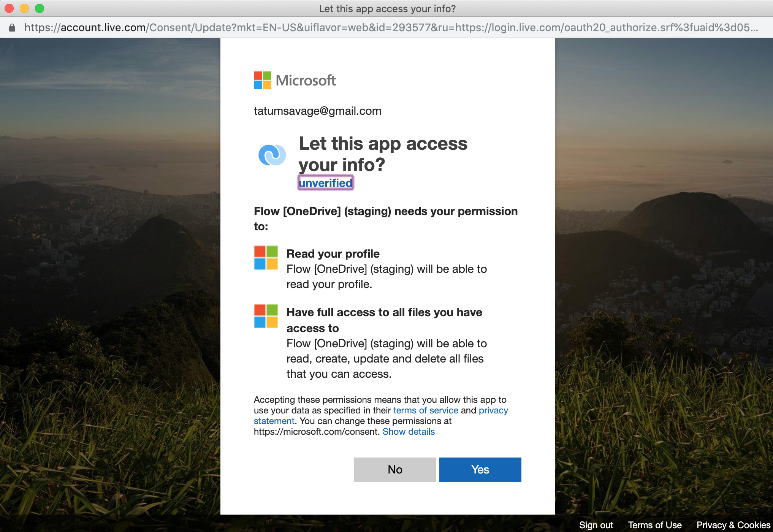Open the unverified publisher link

coord(326,183)
